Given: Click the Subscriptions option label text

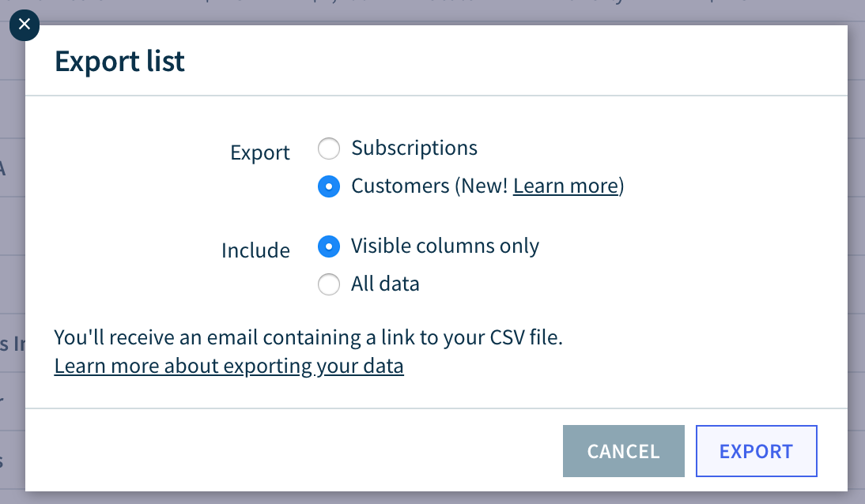Looking at the screenshot, I should (x=414, y=148).
